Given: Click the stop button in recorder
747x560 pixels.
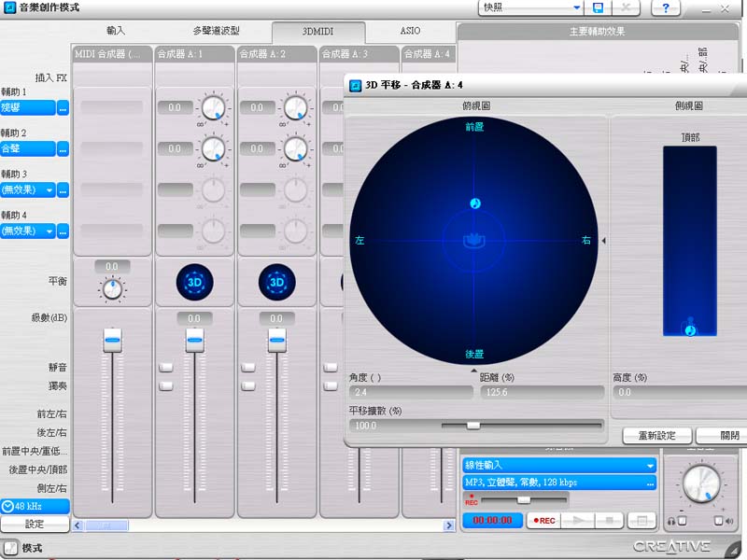Looking at the screenshot, I should pos(609,521).
